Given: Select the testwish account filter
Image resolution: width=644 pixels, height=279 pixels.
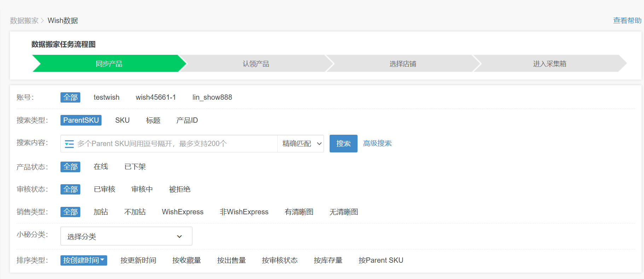Looking at the screenshot, I should pyautogui.click(x=106, y=97).
